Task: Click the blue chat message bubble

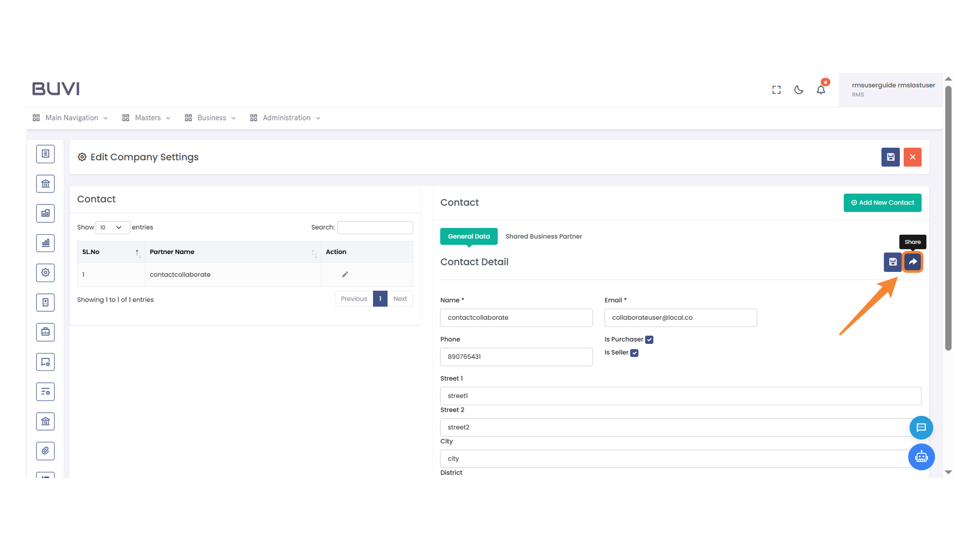Action: point(921,428)
